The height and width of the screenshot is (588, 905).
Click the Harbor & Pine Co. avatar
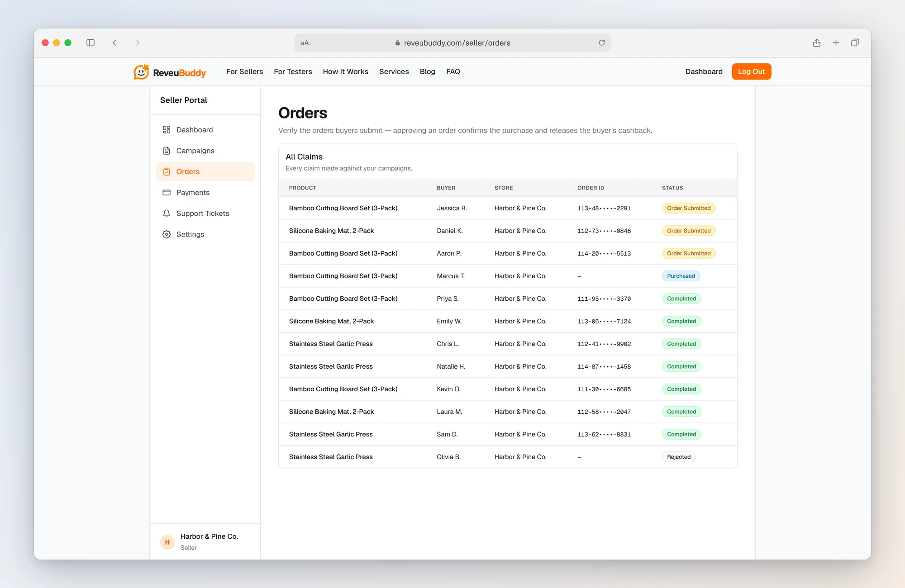tap(167, 542)
